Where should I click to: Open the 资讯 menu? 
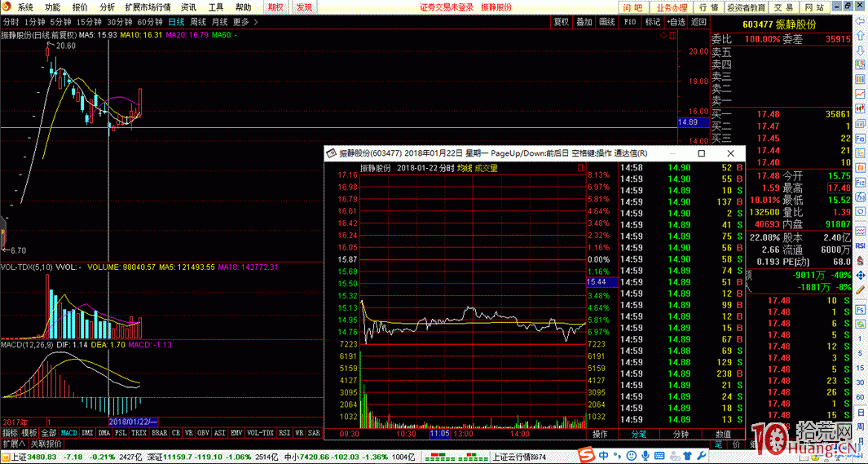(x=188, y=7)
